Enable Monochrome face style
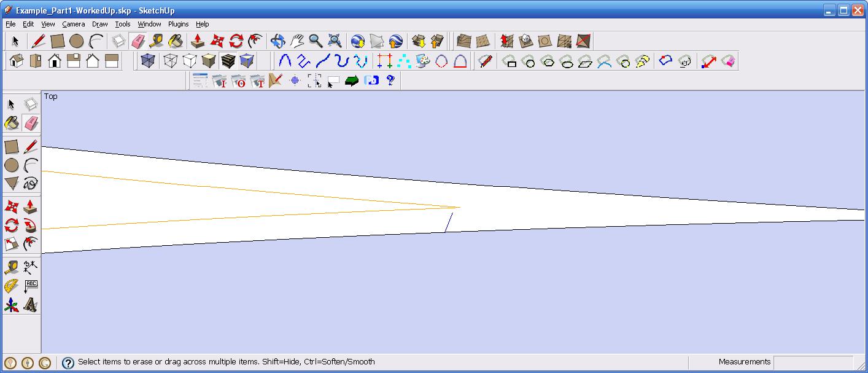The image size is (868, 373). [247, 61]
